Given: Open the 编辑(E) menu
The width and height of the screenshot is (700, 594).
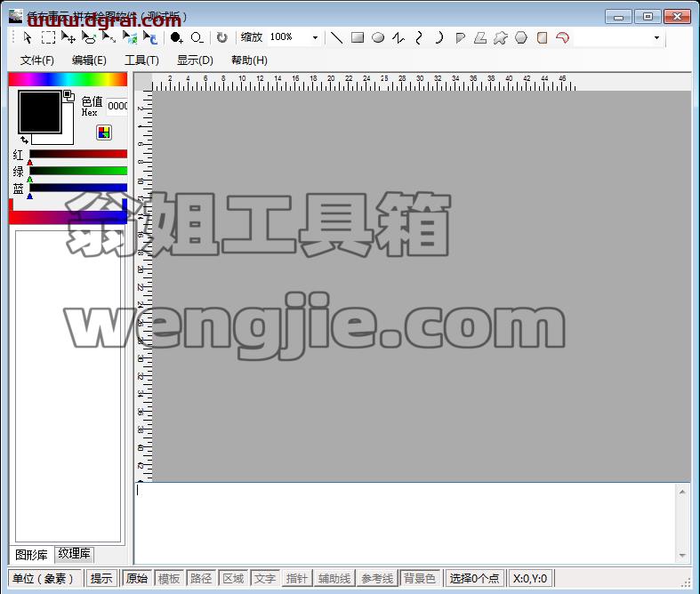Looking at the screenshot, I should 89,60.
